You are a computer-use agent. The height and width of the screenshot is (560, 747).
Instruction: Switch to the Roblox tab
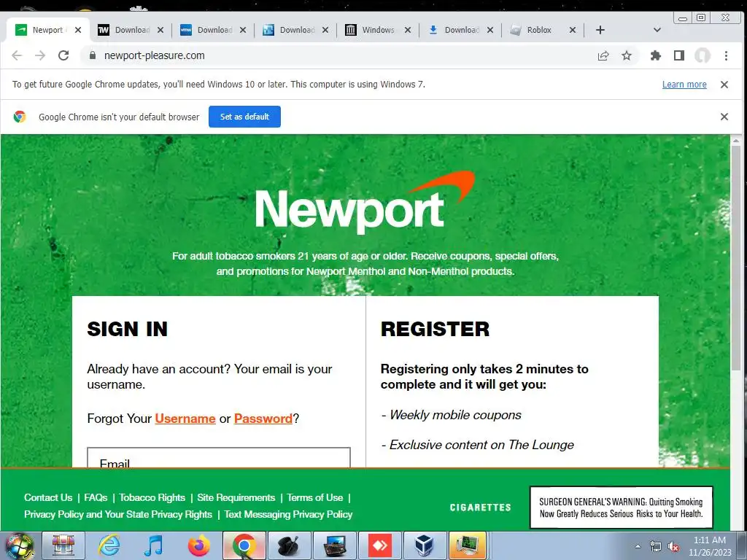pyautogui.click(x=539, y=30)
